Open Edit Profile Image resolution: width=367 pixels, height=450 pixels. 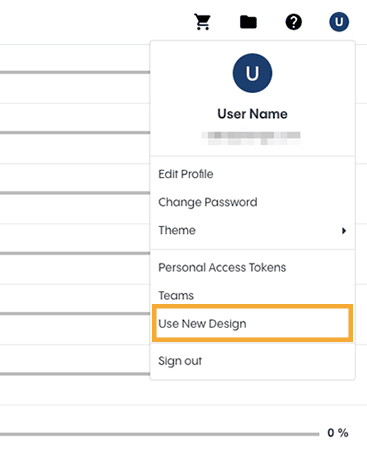(186, 174)
